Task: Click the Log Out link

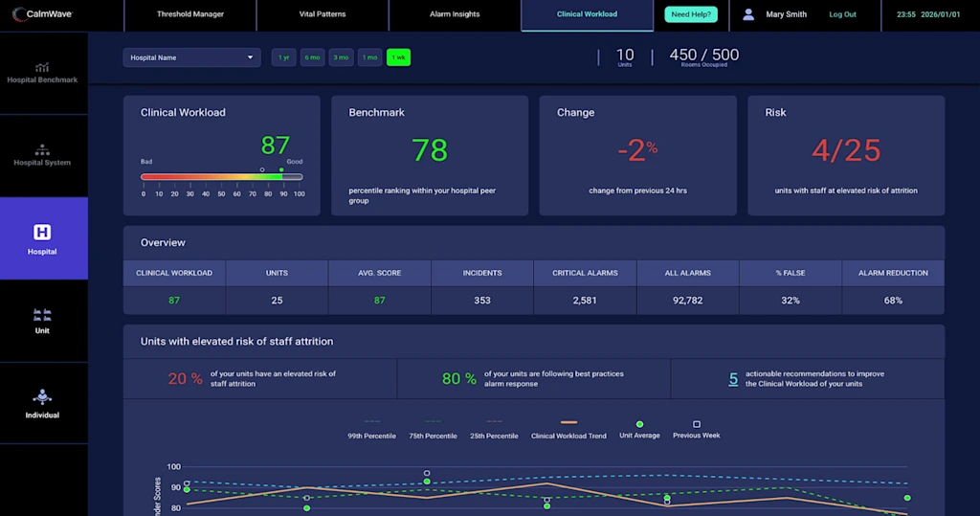Action: [x=842, y=14]
